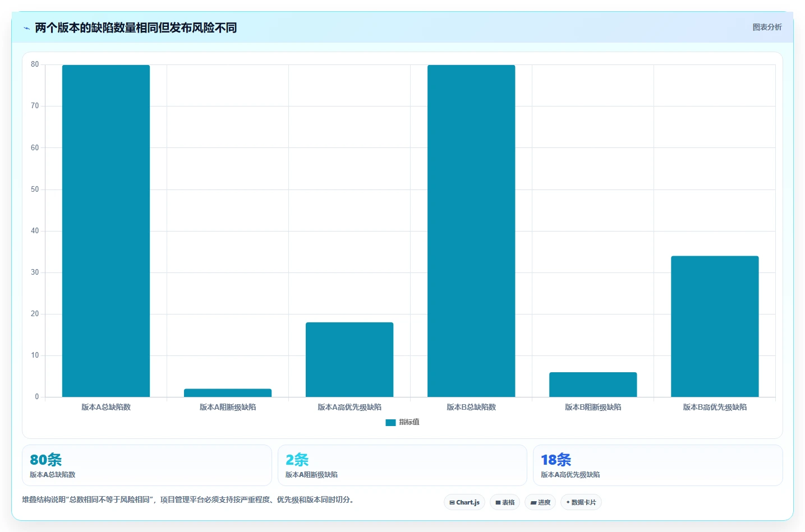Click the chart title 两个版本的缺陷数量相同但发布风险不同
This screenshot has width=805, height=532.
(x=136, y=27)
